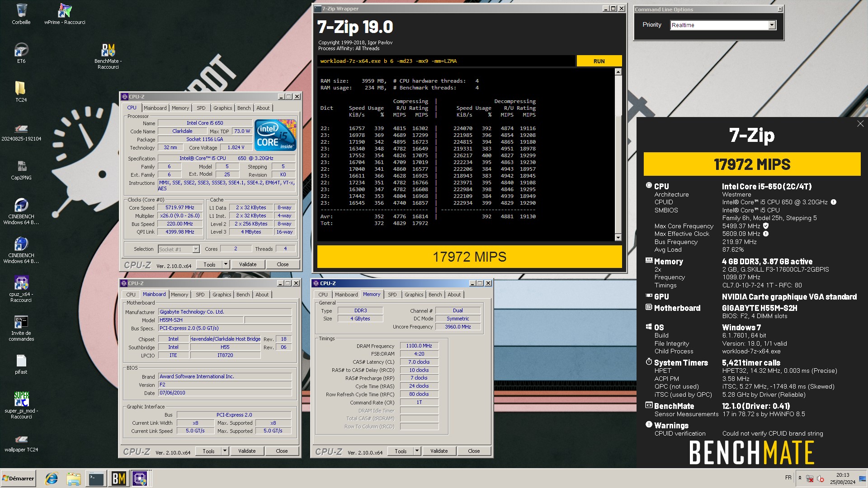Click scrollbar down arrow in 7-Zip output
868x488 pixels.
(x=618, y=237)
